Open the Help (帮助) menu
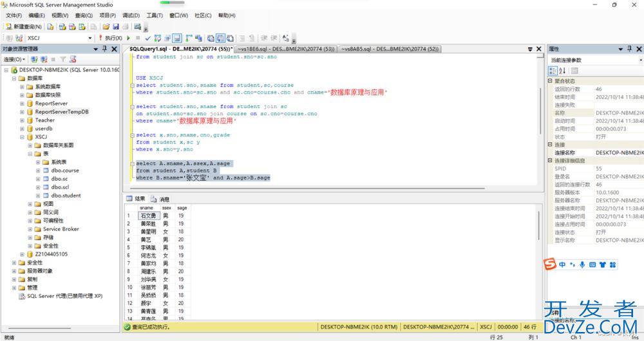 (227, 15)
